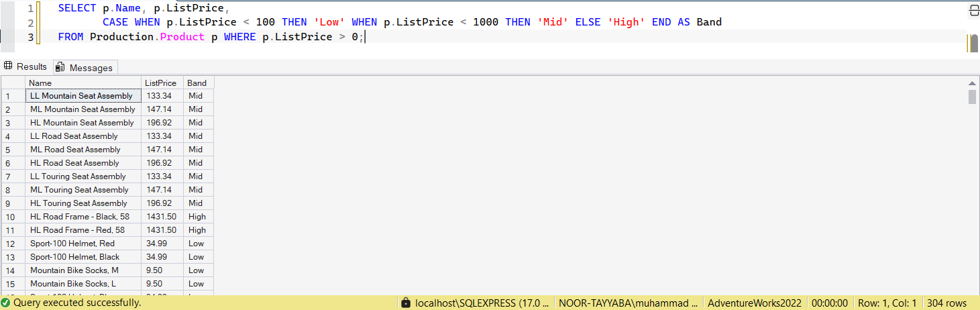Click the 'Mountain Bike Socks, L' cell

(x=83, y=284)
